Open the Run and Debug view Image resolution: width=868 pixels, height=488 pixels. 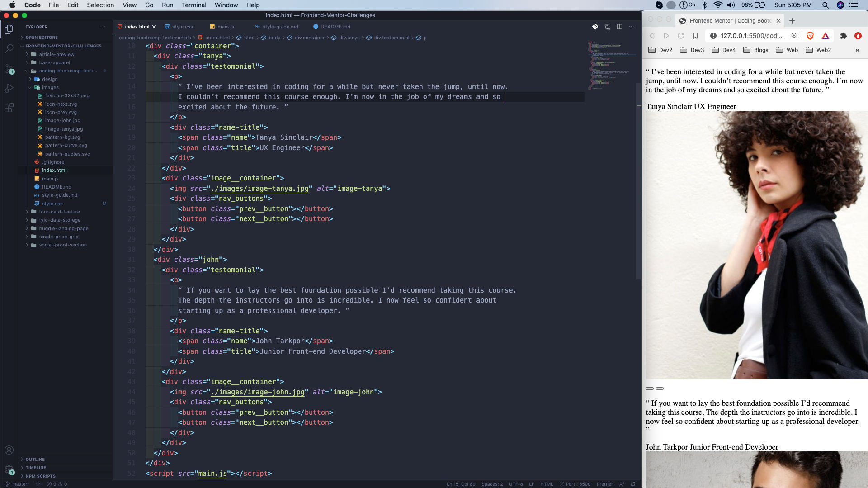(9, 88)
